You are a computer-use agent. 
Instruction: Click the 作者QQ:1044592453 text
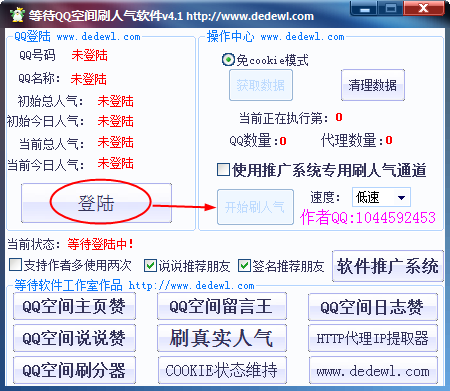pos(368,218)
